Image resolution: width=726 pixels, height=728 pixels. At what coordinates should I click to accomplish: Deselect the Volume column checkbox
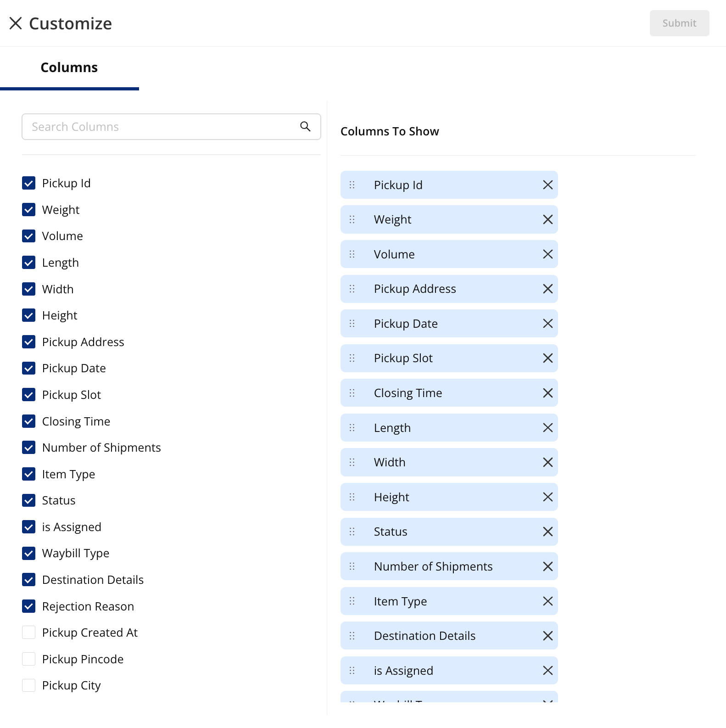29,236
